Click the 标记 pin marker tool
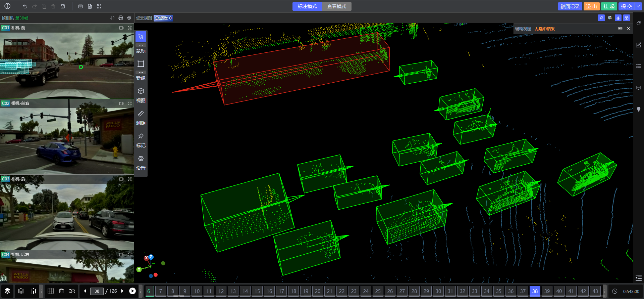Viewport: 644px width, 299px height. point(141,136)
